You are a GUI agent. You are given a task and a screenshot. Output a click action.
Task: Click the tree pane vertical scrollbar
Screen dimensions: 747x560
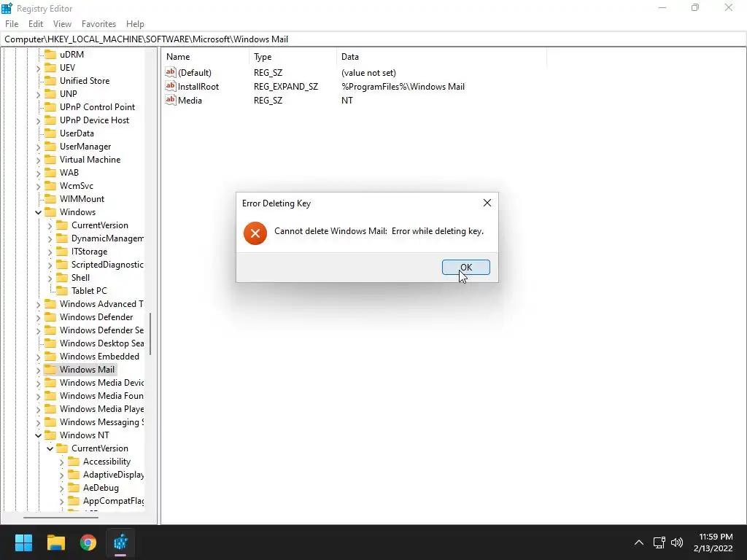pyautogui.click(x=150, y=333)
